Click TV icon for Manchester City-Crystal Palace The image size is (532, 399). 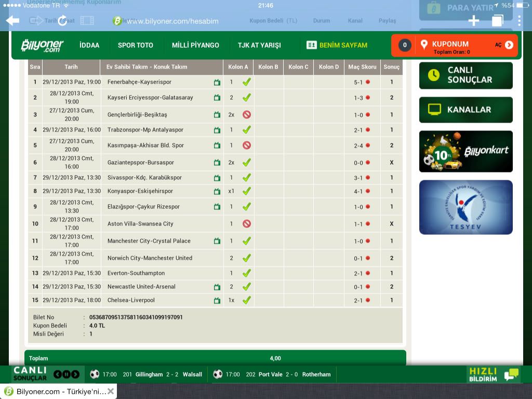tap(217, 241)
